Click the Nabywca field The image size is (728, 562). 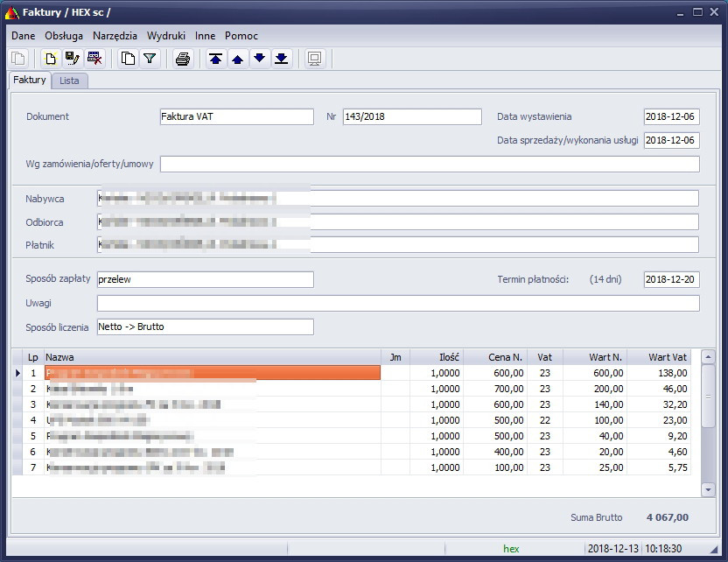(x=398, y=199)
